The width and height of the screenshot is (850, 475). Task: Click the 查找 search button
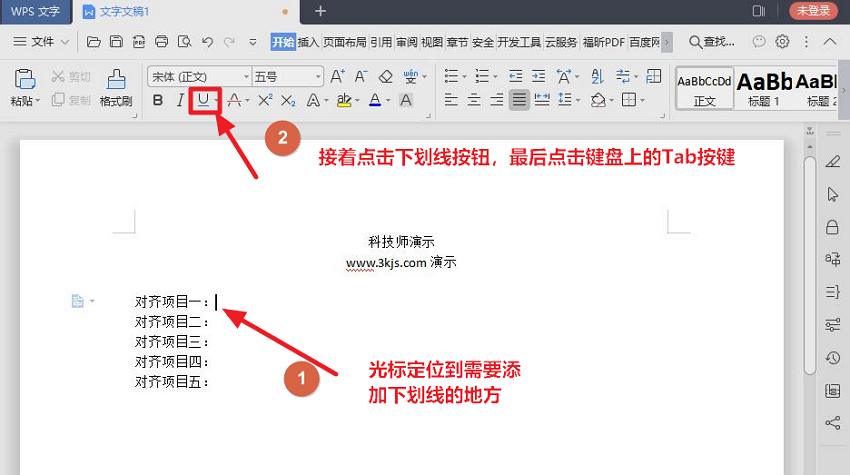[712, 42]
